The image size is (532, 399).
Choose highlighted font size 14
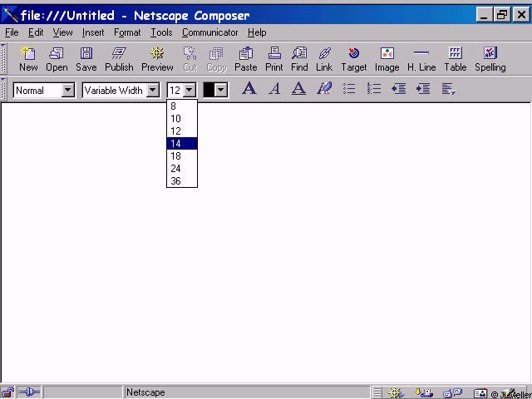(182, 144)
